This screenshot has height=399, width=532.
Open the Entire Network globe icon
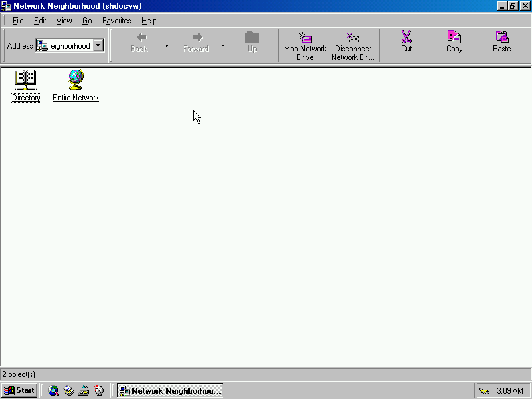[76, 80]
